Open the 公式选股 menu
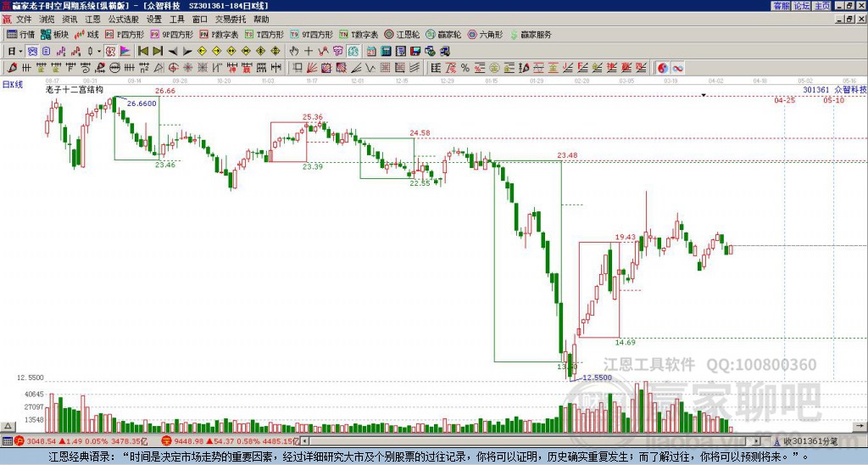Image resolution: width=868 pixels, height=465 pixels. click(124, 20)
